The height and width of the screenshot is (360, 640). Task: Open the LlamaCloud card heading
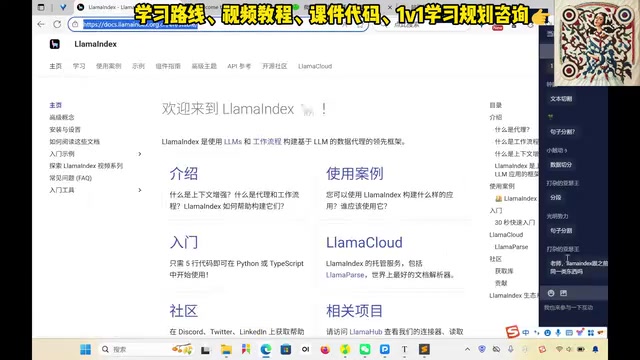point(364,242)
